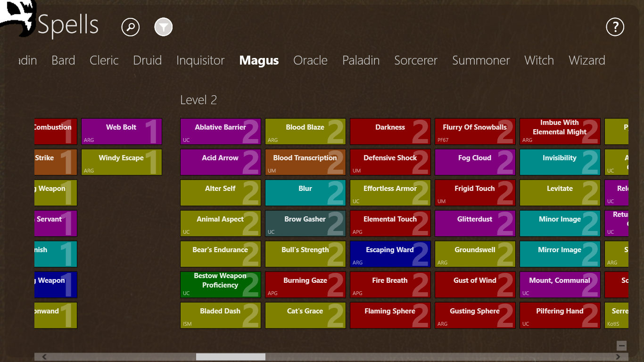This screenshot has height=362, width=644.
Task: Switch to the Paladin tab
Action: [361, 60]
